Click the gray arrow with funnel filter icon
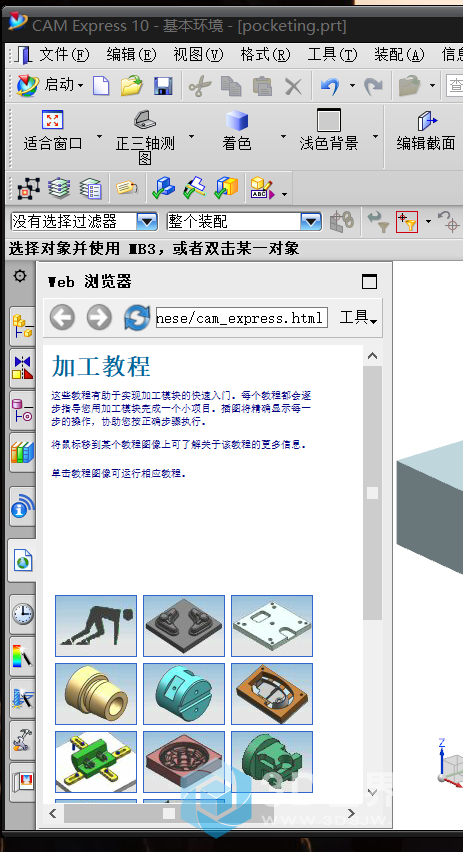The height and width of the screenshot is (852, 463). point(378,222)
